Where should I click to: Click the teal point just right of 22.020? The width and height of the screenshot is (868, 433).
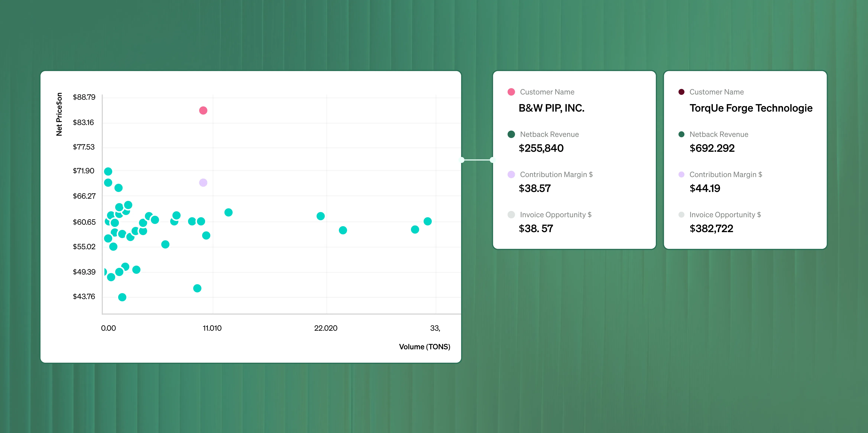click(343, 230)
